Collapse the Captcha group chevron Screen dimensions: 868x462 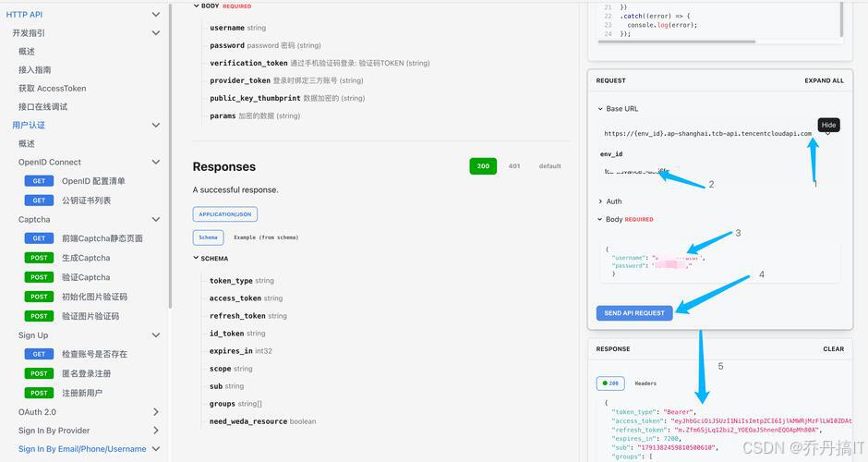pyautogui.click(x=156, y=219)
